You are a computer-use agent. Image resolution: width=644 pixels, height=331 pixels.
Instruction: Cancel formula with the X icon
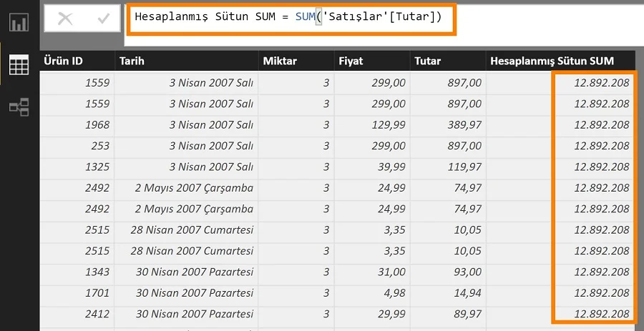(x=65, y=19)
